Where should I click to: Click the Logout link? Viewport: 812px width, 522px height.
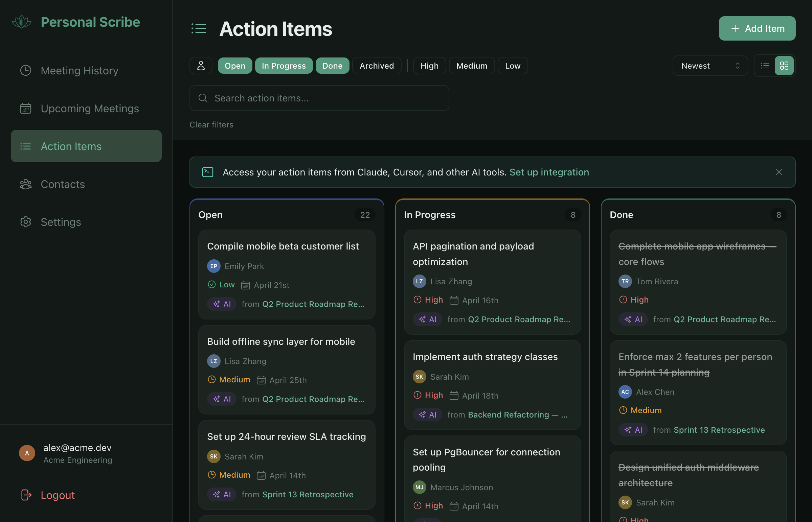47,495
